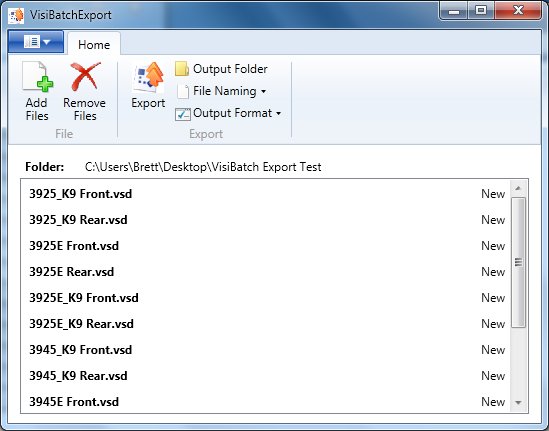Click the scroll up arrow of file list
The height and width of the screenshot is (431, 549).
click(x=518, y=188)
